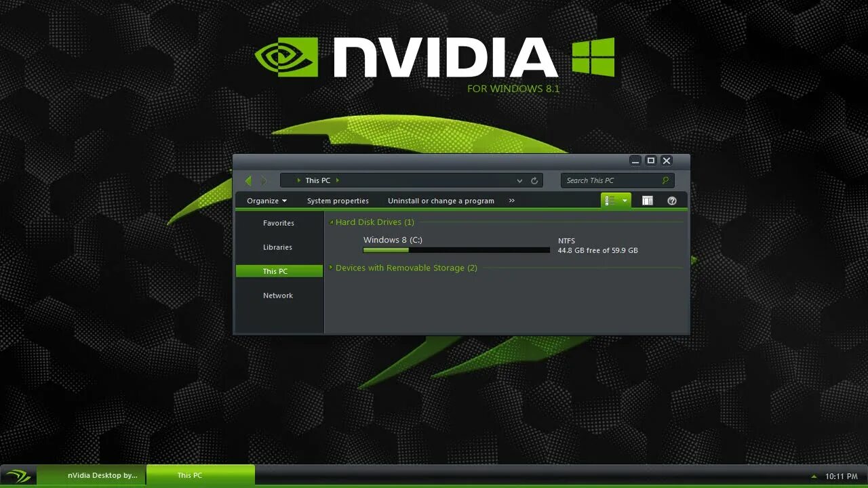This screenshot has width=868, height=488.
Task: Expand breadcrumb arrow after This PC
Action: 337,180
